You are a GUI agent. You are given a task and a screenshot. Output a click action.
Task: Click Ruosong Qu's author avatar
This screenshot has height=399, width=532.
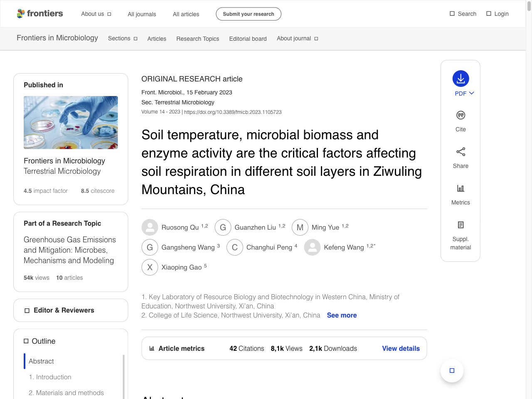coord(150,227)
